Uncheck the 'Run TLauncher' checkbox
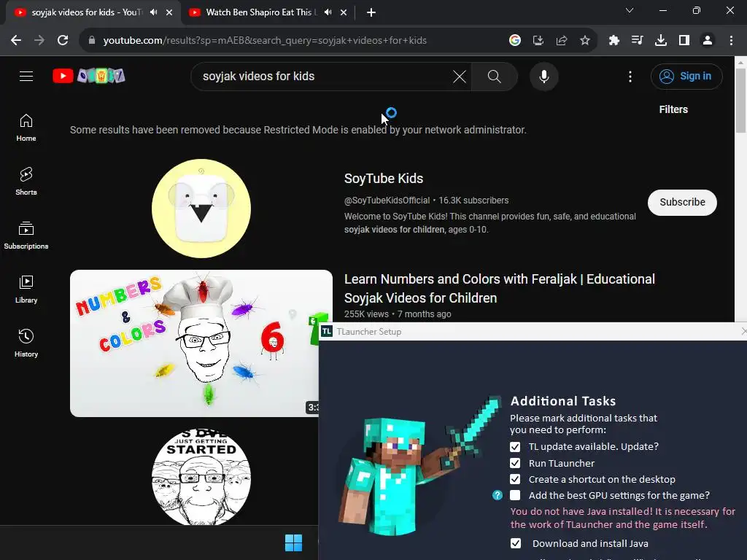The height and width of the screenshot is (560, 747). 515,463
